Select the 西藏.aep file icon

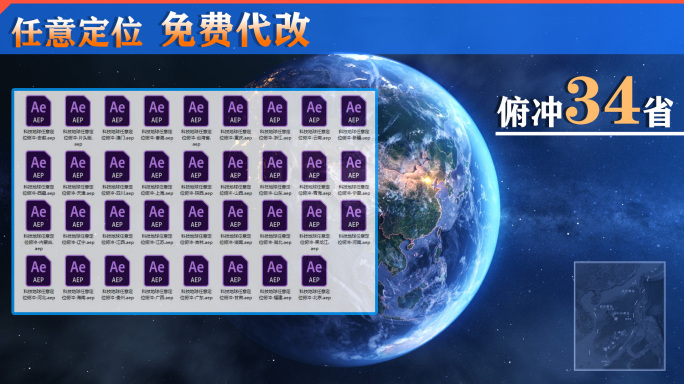click(38, 167)
